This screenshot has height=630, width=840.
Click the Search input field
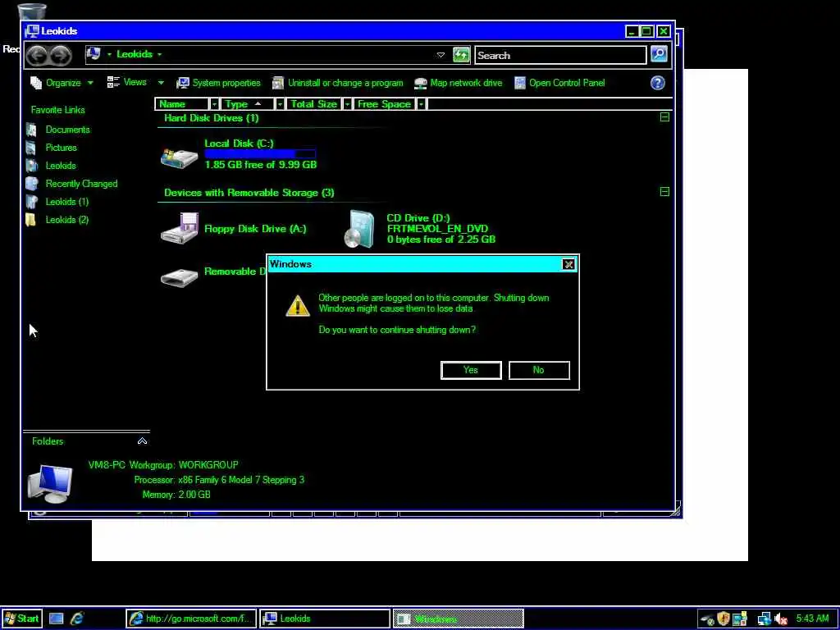(560, 55)
